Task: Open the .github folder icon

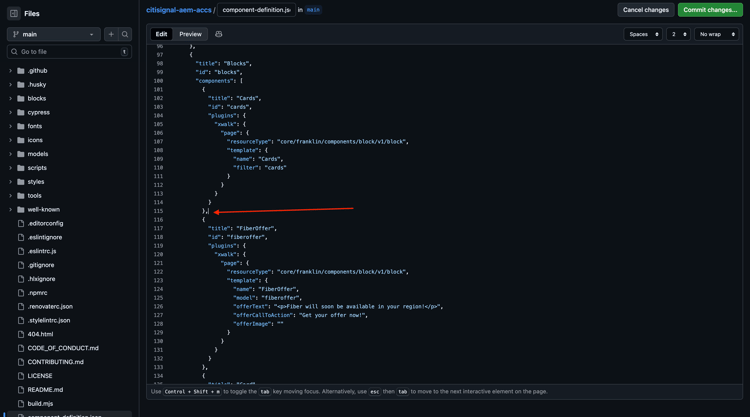Action: click(x=21, y=71)
